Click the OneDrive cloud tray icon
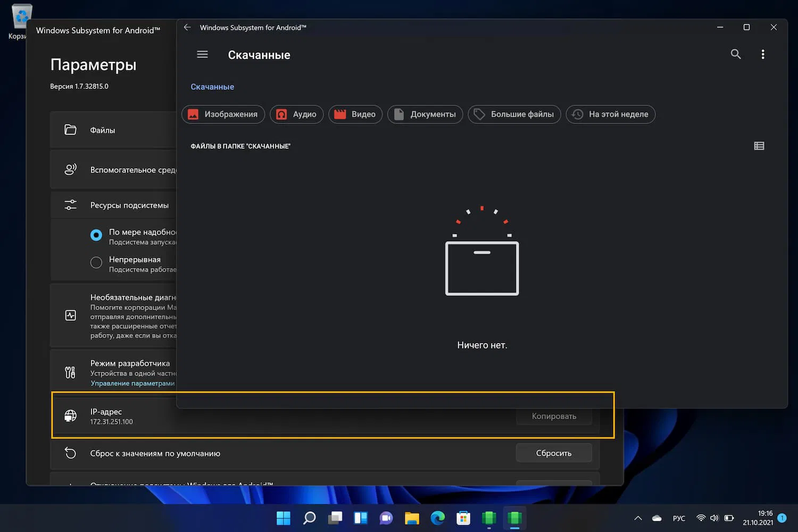Screen dimensions: 798x532 pos(657,518)
